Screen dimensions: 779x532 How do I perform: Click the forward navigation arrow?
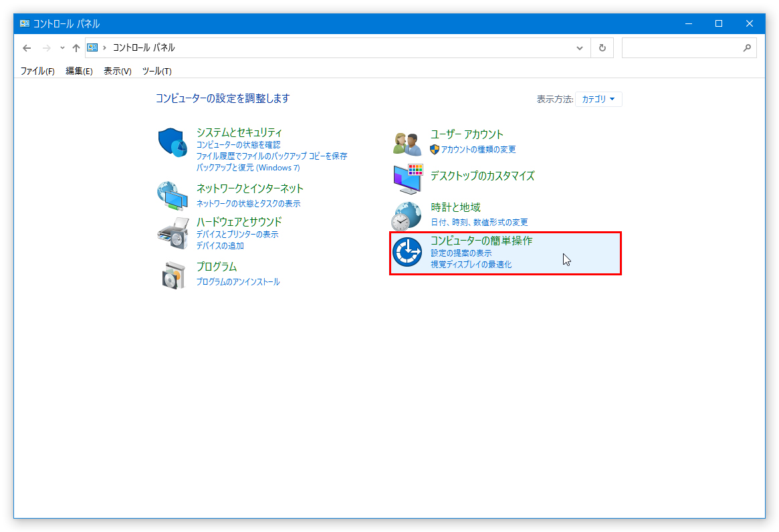click(47, 48)
